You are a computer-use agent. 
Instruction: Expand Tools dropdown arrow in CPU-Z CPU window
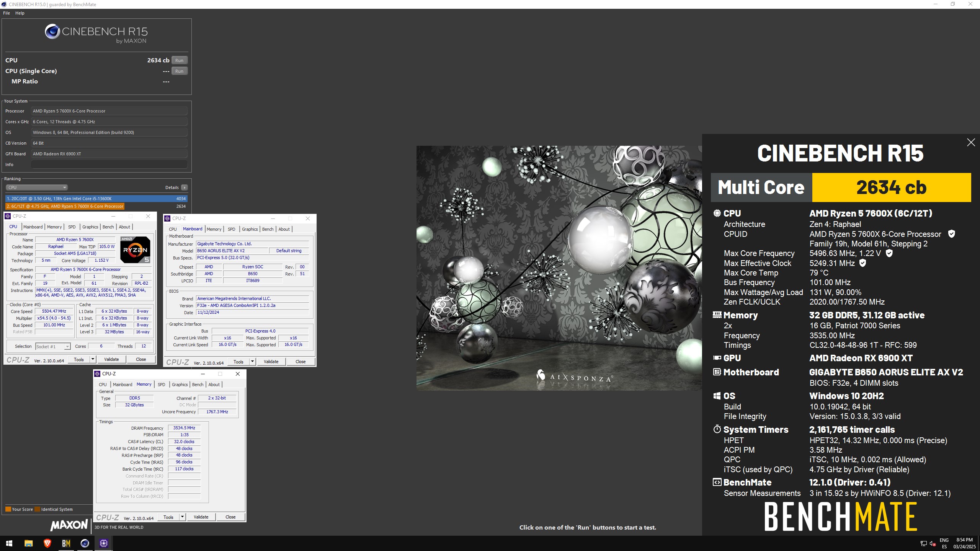coord(93,359)
